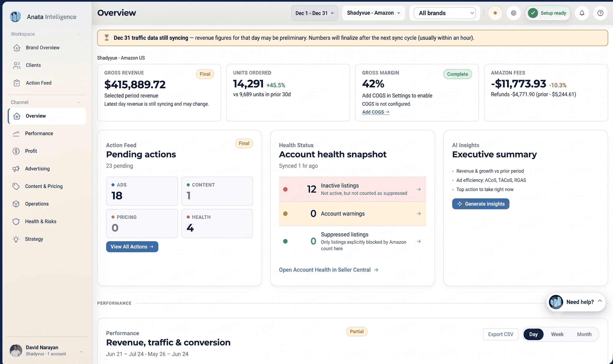Open the CONTENT 1 pending actions tile
Image resolution: width=613 pixels, height=364 pixels.
click(217, 191)
